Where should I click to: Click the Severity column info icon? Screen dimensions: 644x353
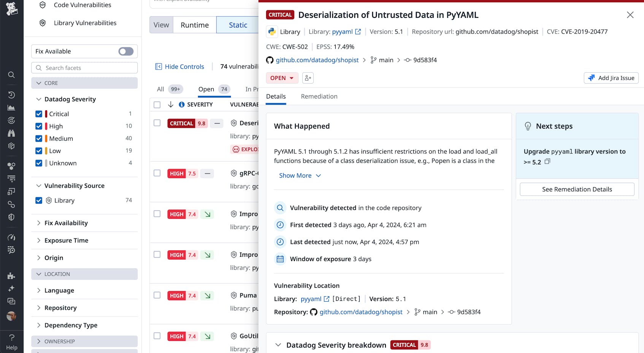182,105
